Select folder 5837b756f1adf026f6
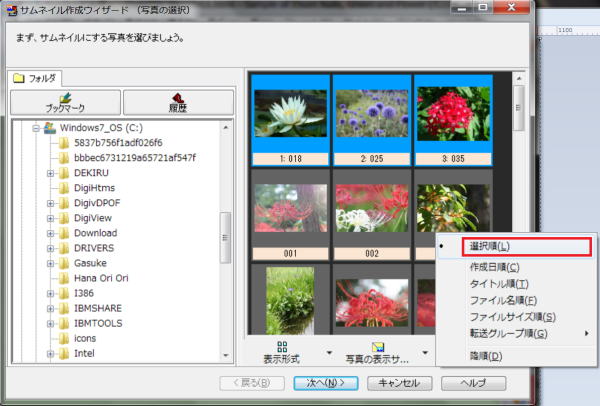The width and height of the screenshot is (600, 406). click(118, 143)
